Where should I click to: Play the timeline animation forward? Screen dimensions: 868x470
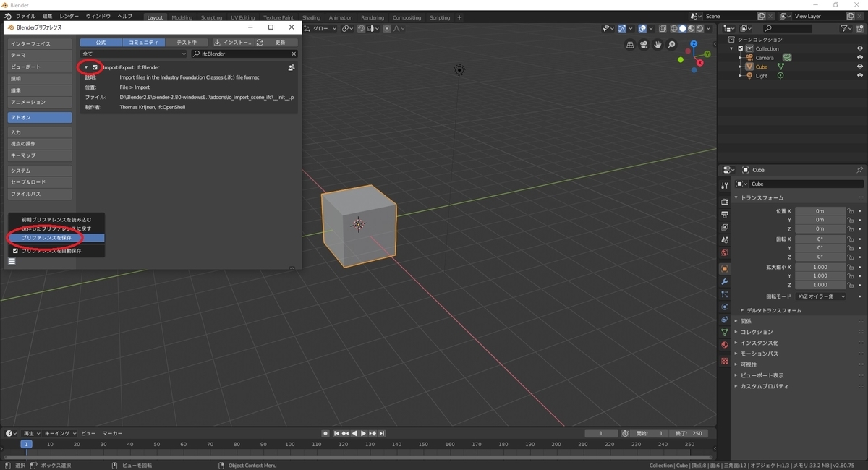pos(364,433)
